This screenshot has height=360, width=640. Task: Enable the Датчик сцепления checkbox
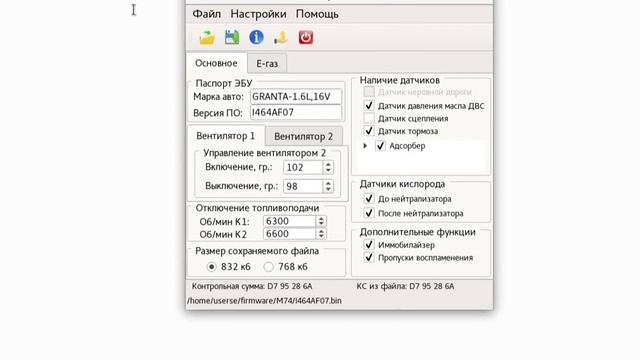pos(369,118)
